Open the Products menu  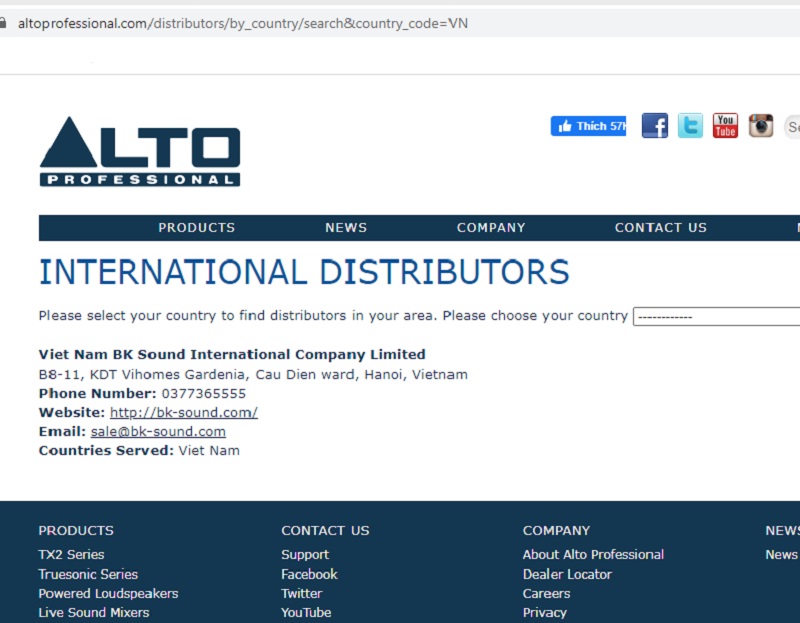click(196, 228)
